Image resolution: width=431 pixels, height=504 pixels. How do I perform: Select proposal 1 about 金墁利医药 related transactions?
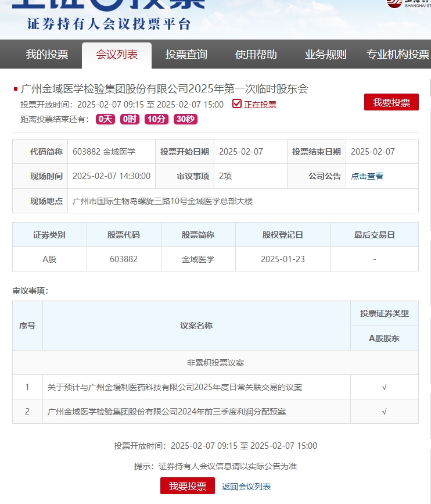[x=175, y=387]
